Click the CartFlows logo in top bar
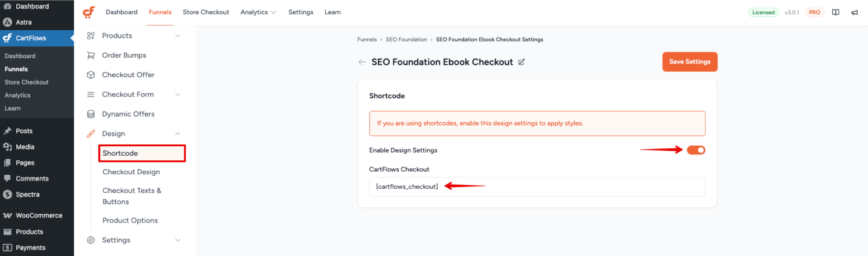Screen dimensions: 868x256 click(89, 12)
